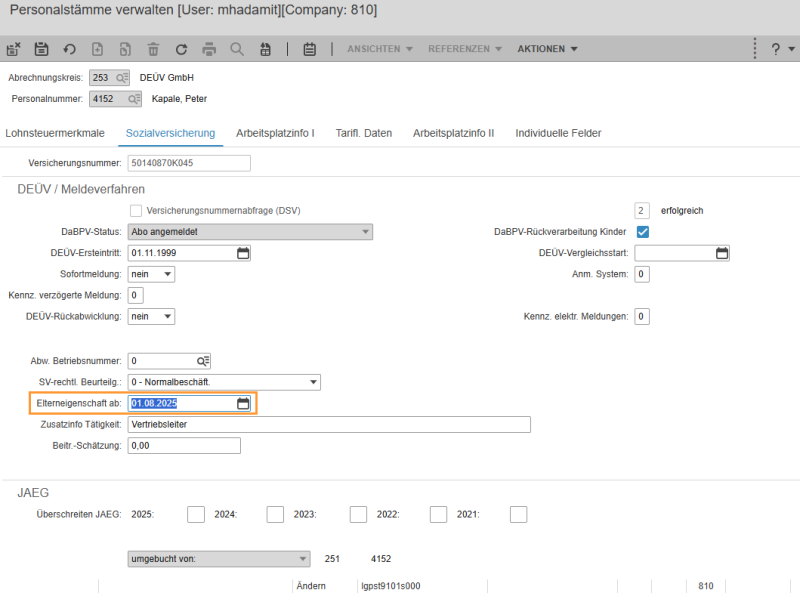Open the DaBPV-Status dropdown
The width and height of the screenshot is (800, 593).
pyautogui.click(x=250, y=232)
